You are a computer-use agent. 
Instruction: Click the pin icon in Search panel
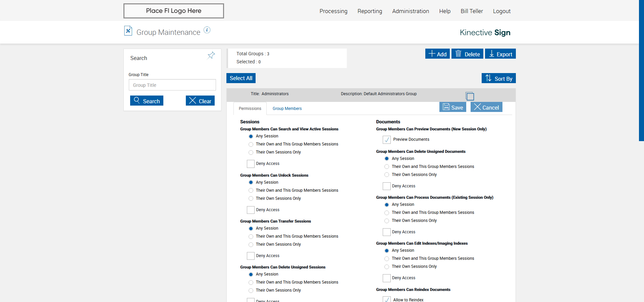click(x=211, y=55)
